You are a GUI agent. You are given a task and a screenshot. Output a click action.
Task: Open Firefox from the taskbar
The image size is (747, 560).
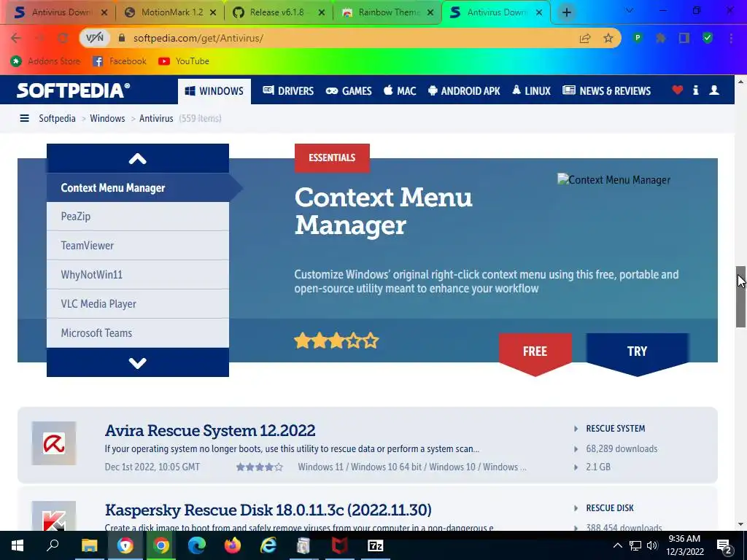pyautogui.click(x=233, y=545)
